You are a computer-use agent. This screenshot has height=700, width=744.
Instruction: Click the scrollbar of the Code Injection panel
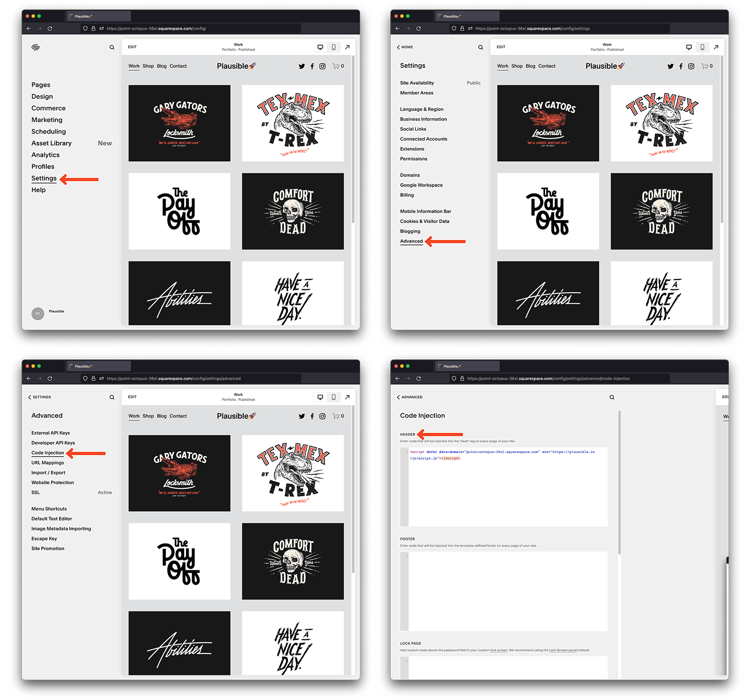(x=619, y=482)
